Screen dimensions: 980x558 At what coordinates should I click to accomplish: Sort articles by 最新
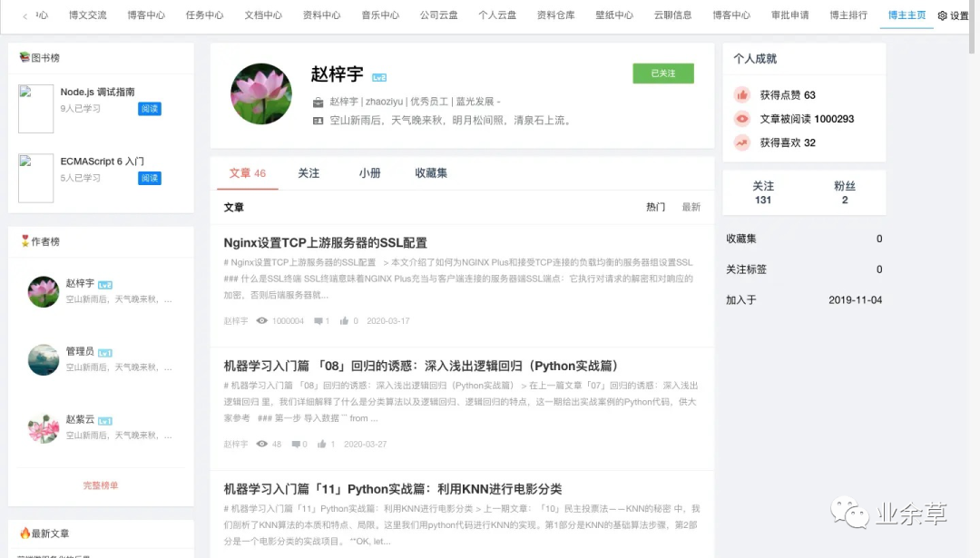click(x=691, y=207)
